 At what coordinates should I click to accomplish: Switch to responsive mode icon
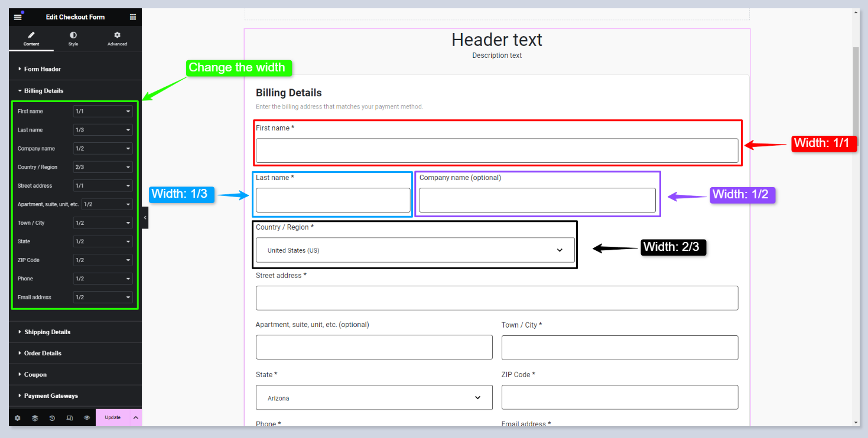coord(70,418)
